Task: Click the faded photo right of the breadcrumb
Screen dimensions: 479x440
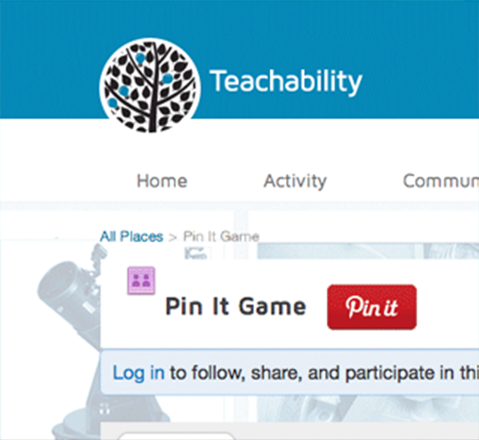Action: (368, 251)
